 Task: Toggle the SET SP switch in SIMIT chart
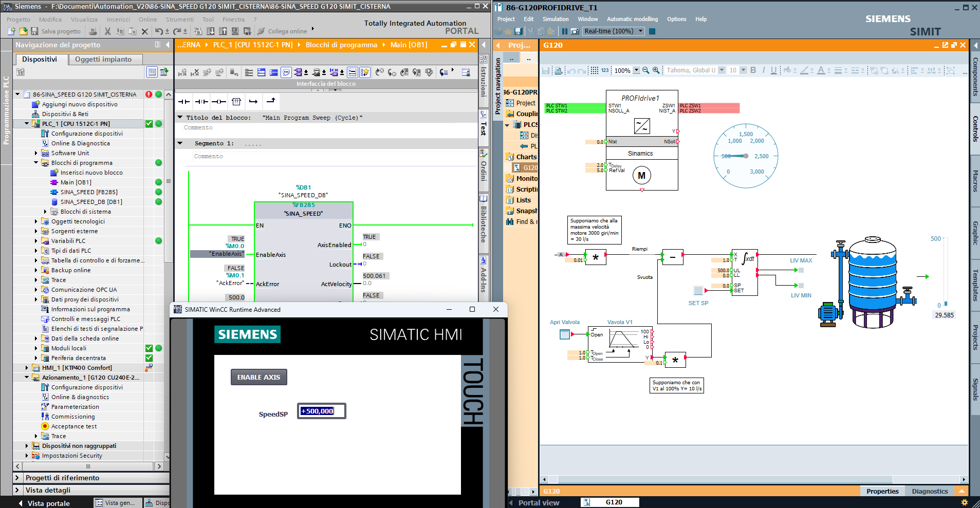[x=698, y=291]
